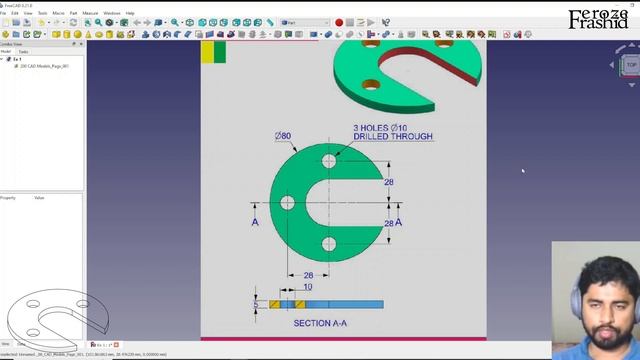The height and width of the screenshot is (360, 640).
Task: Select the 200 CAD Models Page image item
Action: pyautogui.click(x=44, y=66)
